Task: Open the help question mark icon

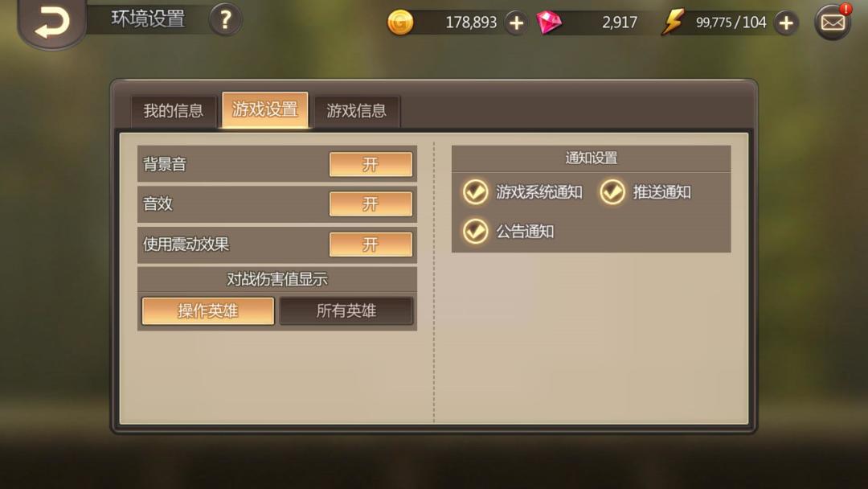Action: pyautogui.click(x=225, y=20)
